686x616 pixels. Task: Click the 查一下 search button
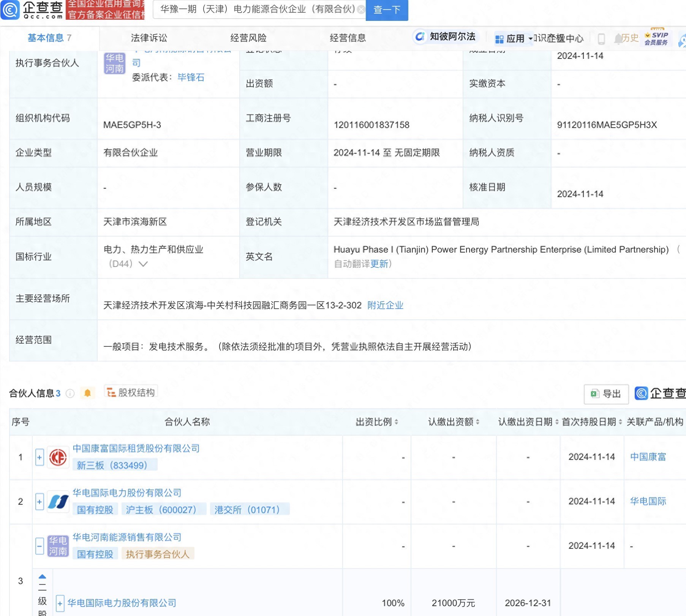387,10
